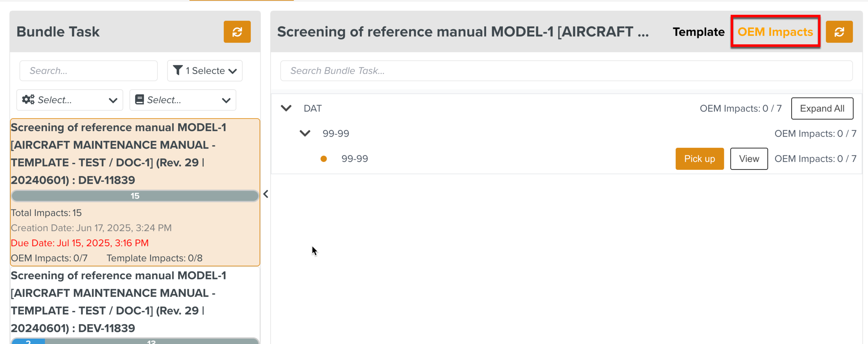Open the 1 Selected filter dropdown
The image size is (868, 344).
pos(205,71)
